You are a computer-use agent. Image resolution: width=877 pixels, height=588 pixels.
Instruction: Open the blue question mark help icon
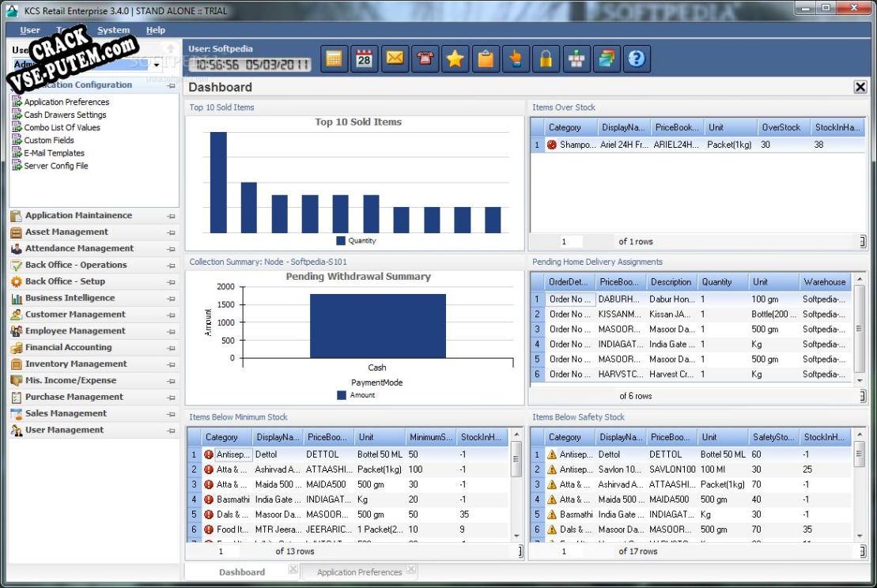tap(637, 58)
